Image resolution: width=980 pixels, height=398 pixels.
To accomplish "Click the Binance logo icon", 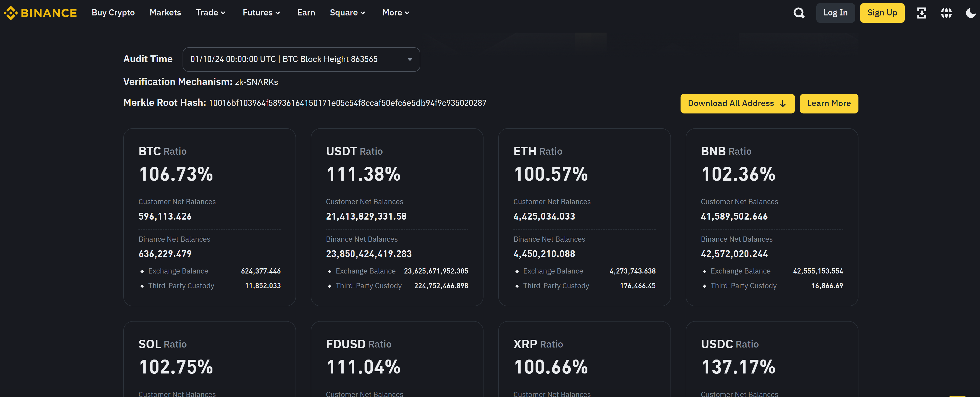I will 11,13.
